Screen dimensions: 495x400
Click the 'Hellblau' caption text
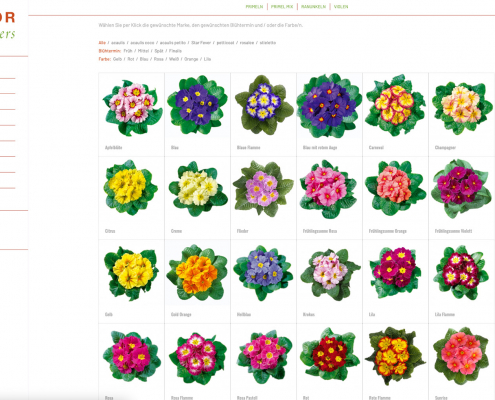pos(244,314)
